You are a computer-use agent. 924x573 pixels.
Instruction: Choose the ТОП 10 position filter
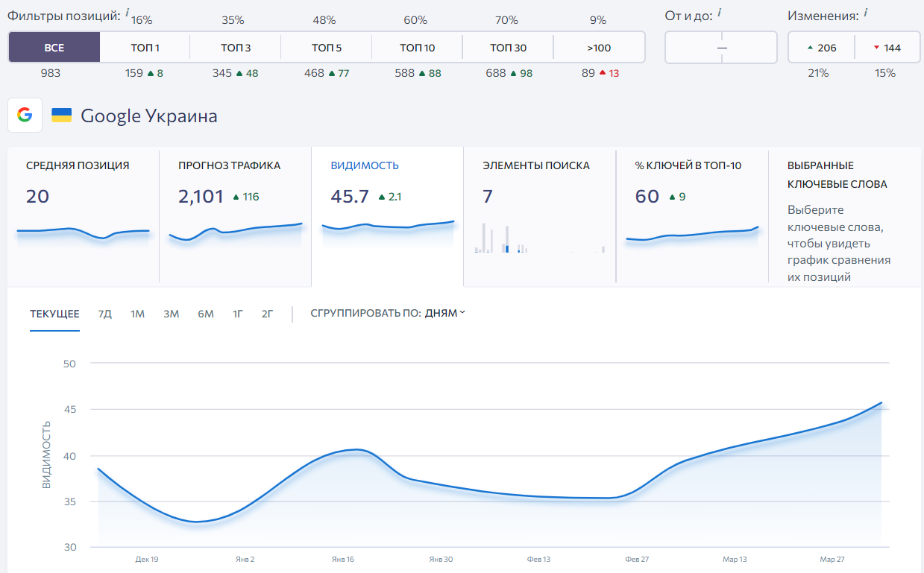417,48
